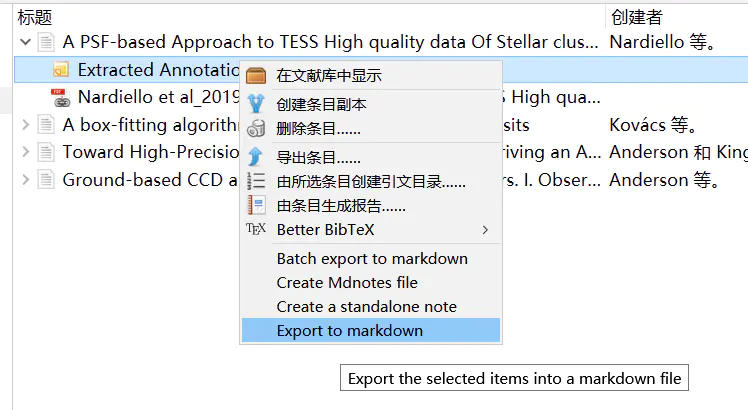Click the Extracted Annotations note icon
The width and height of the screenshot is (748, 410).
60,70
